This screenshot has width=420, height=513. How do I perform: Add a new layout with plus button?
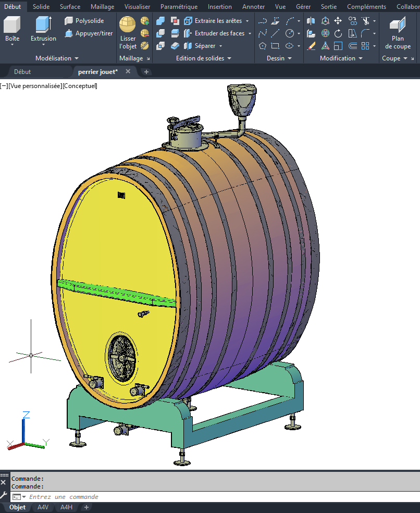pos(87,507)
